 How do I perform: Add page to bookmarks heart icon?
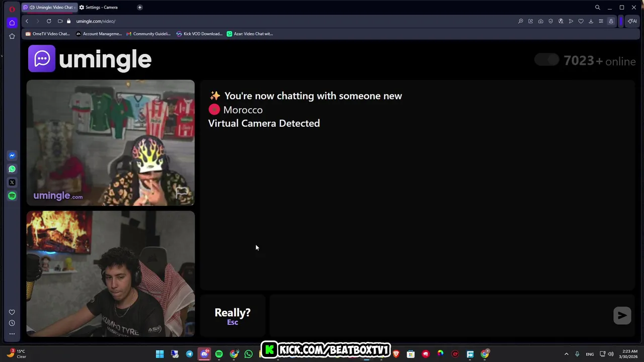coord(581,21)
